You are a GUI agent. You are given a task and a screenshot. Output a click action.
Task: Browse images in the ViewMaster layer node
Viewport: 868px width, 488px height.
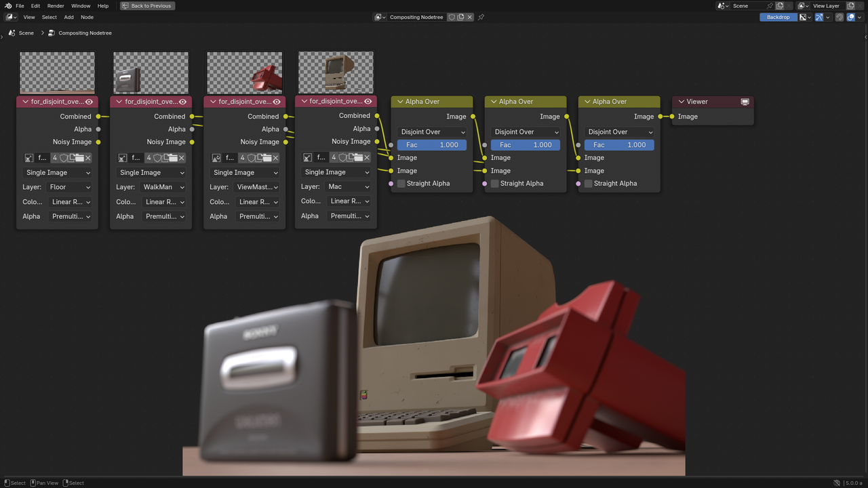tap(216, 158)
